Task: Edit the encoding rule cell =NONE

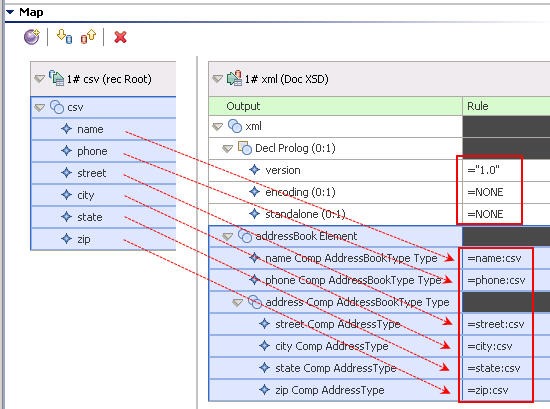Action: coord(506,192)
